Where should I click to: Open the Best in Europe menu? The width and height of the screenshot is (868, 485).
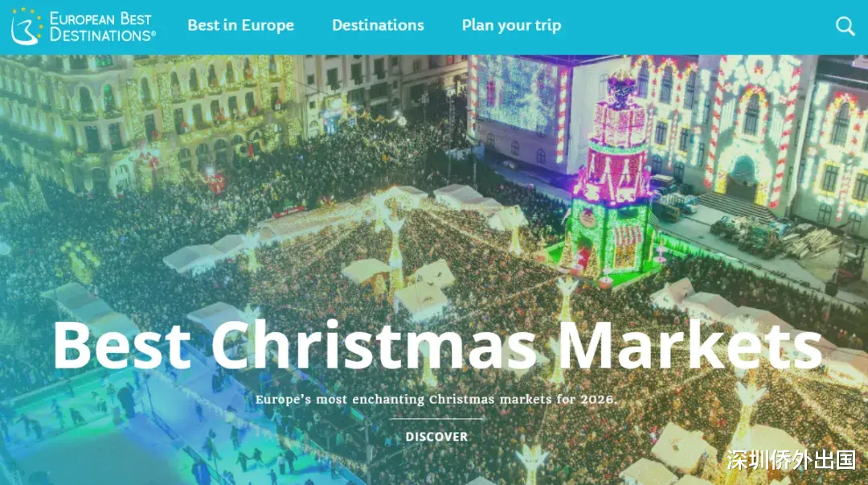coord(241,26)
